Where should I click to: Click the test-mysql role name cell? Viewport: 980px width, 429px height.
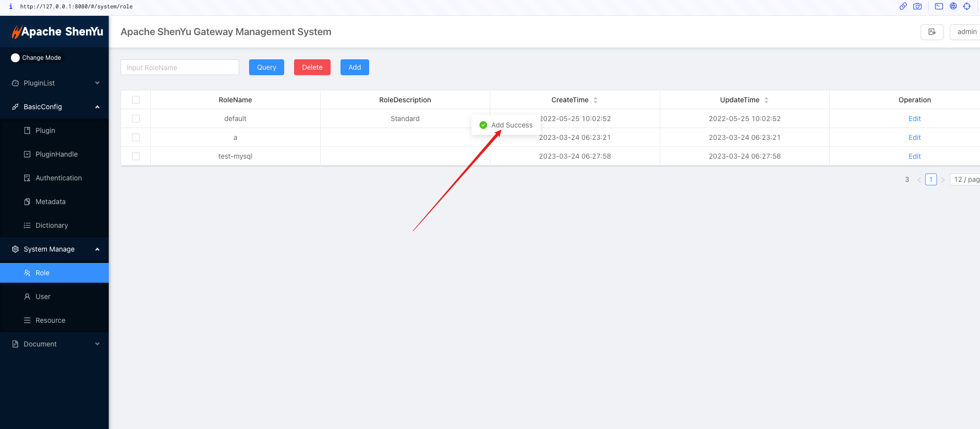pos(235,156)
